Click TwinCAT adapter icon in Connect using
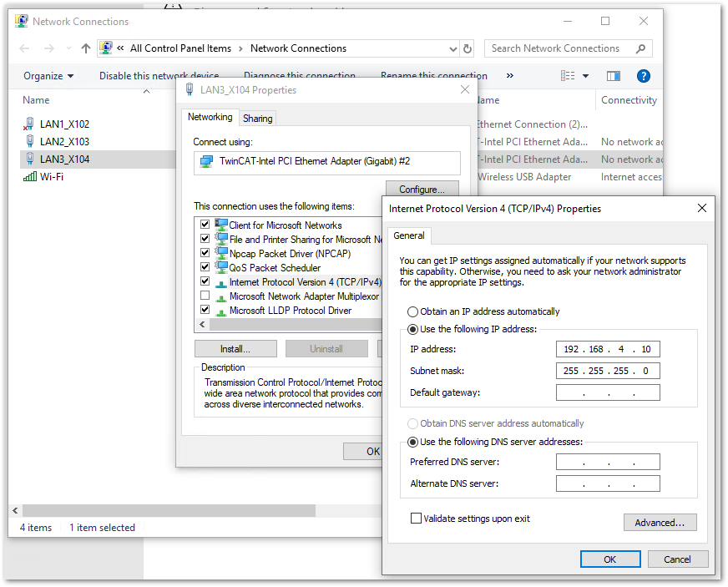728x587 pixels. (x=206, y=161)
